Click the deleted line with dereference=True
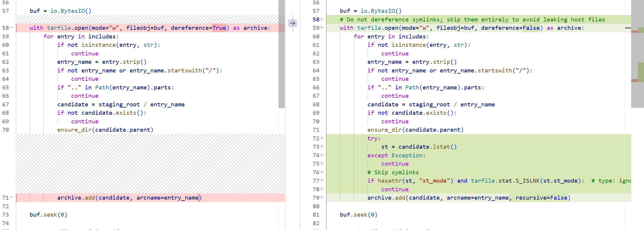 pos(150,28)
